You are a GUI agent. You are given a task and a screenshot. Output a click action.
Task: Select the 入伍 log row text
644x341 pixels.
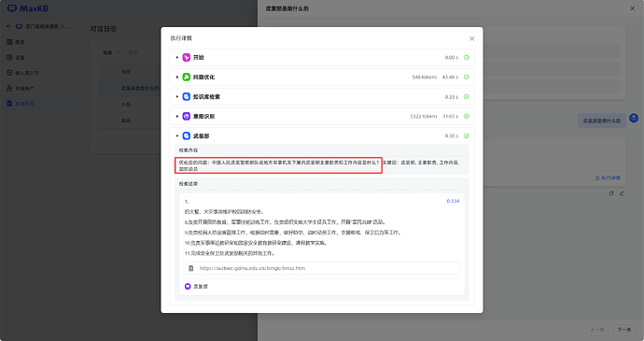click(126, 105)
